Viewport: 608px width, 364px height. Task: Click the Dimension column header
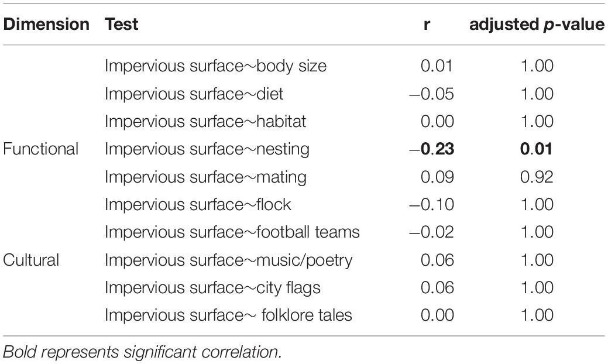click(46, 24)
